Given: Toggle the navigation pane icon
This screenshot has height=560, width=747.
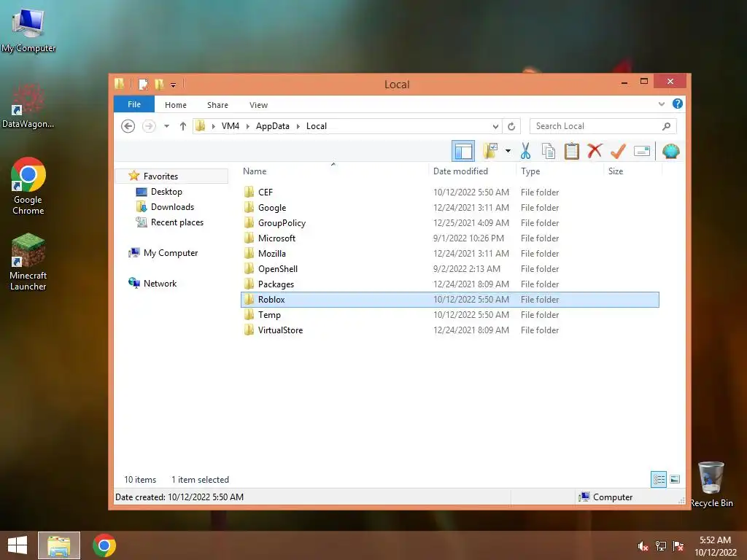Looking at the screenshot, I should pos(463,151).
